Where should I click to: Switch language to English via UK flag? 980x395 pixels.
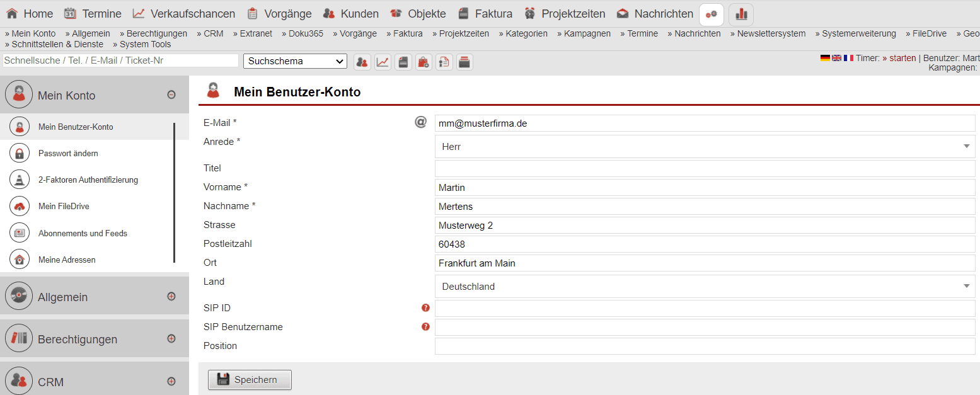coord(836,58)
